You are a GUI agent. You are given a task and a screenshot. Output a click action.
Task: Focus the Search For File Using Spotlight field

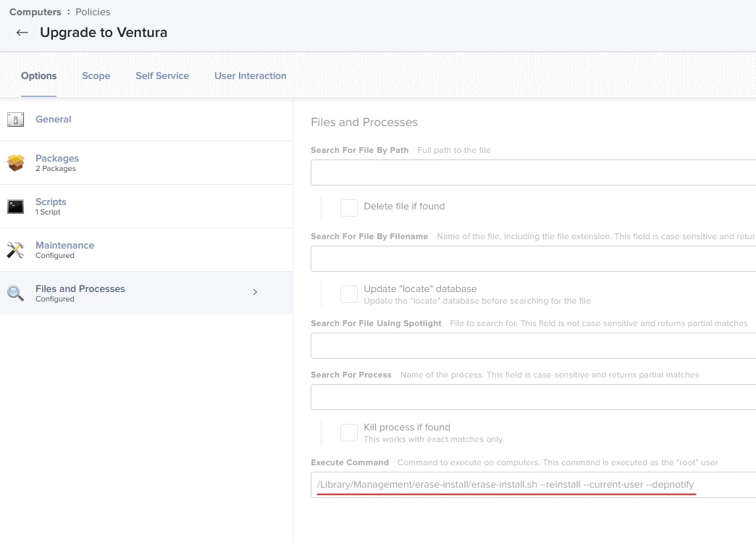pyautogui.click(x=533, y=346)
